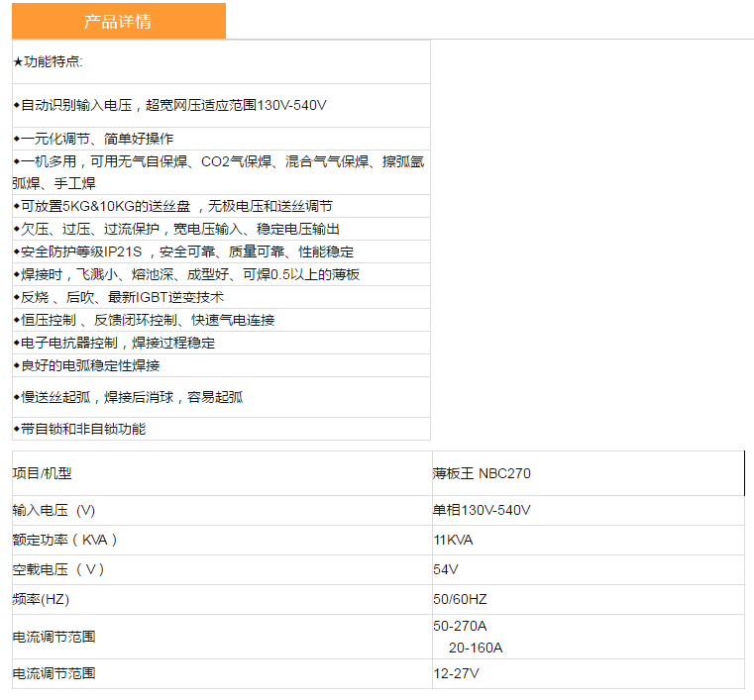Click the 单相130V-540V value cell
Image resolution: width=754 pixels, height=700 pixels.
click(589, 510)
